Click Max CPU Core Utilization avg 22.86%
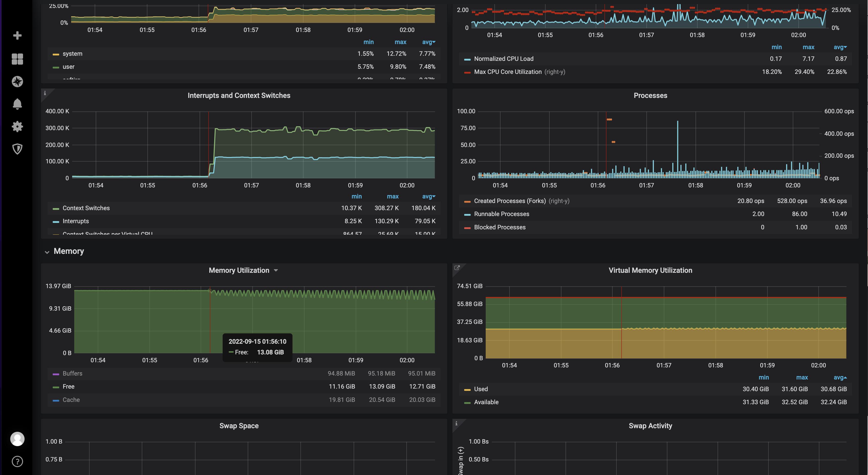The image size is (868, 475). pyautogui.click(x=837, y=72)
